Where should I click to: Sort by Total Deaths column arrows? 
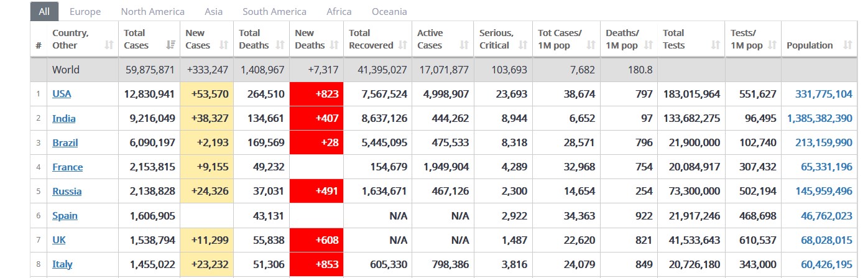280,45
